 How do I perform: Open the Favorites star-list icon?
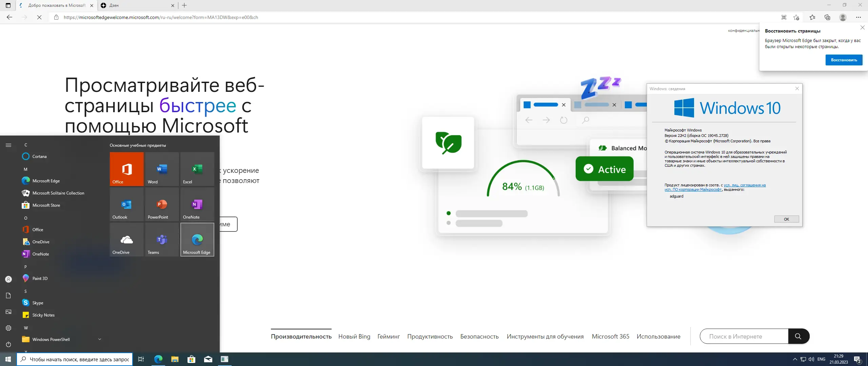[x=812, y=17]
